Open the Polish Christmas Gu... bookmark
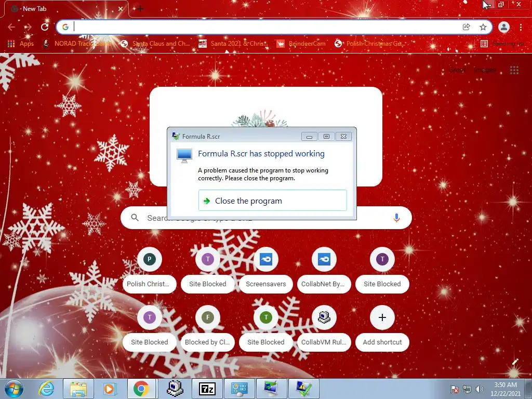Viewport: 532px width, 399px height. tap(369, 44)
